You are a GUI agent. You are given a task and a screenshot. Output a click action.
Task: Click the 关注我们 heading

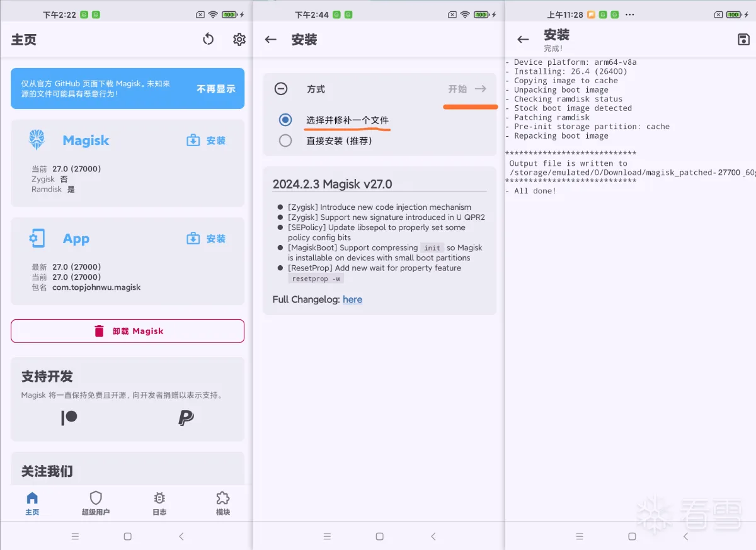47,471
